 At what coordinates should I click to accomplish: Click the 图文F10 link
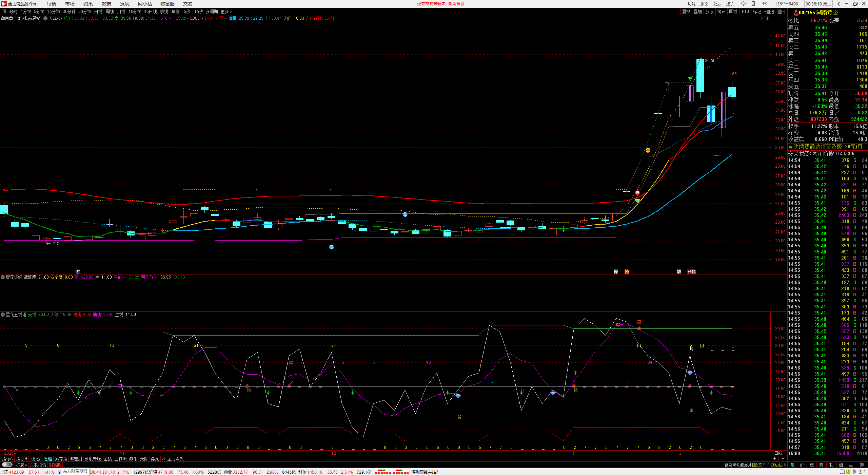pyautogui.click(x=762, y=464)
